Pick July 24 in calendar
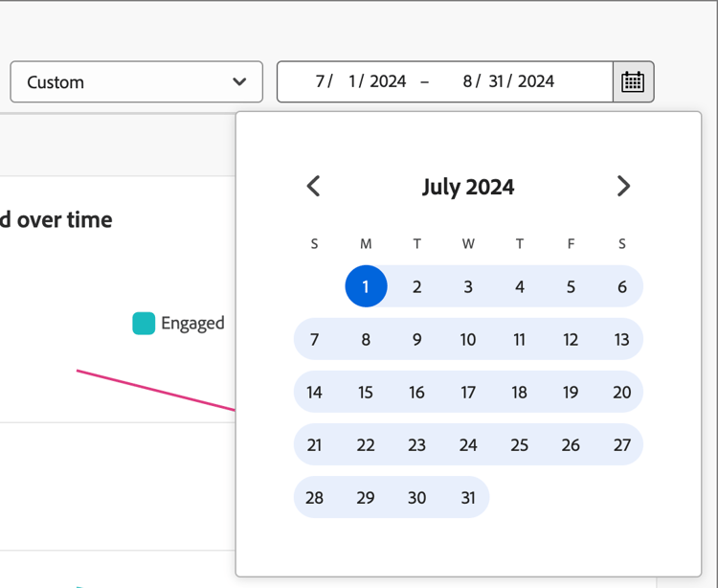 pyautogui.click(x=468, y=444)
